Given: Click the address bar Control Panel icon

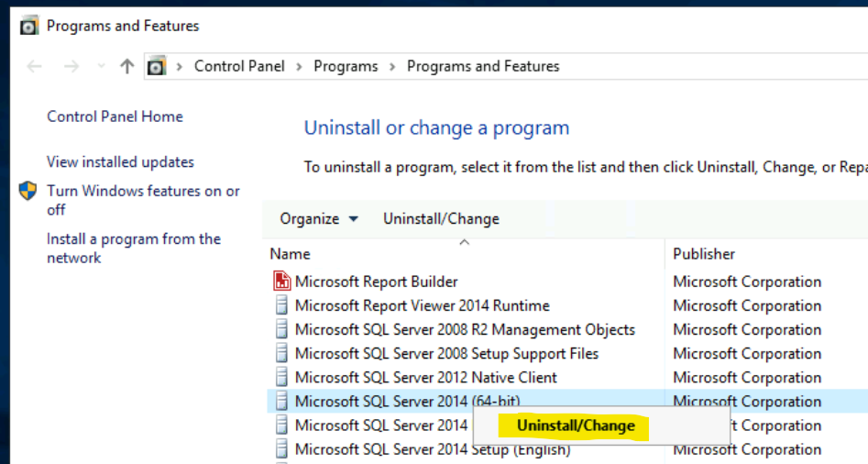Looking at the screenshot, I should coord(157,66).
